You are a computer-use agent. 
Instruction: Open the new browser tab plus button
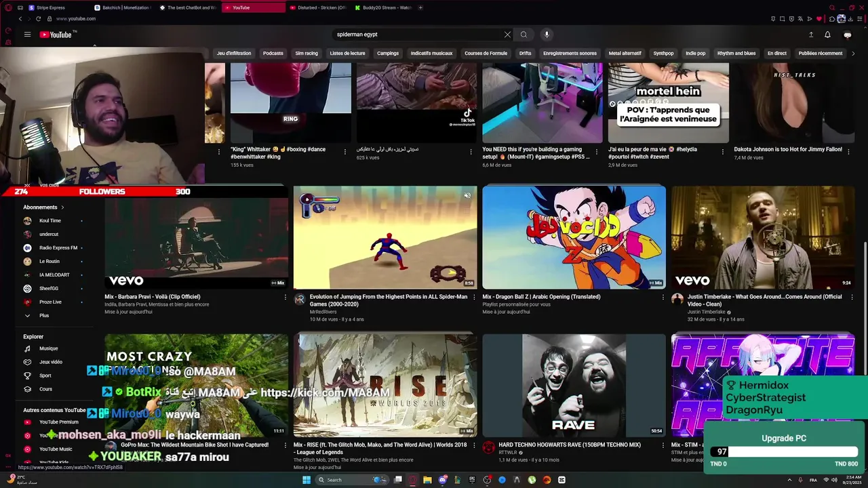(420, 7)
